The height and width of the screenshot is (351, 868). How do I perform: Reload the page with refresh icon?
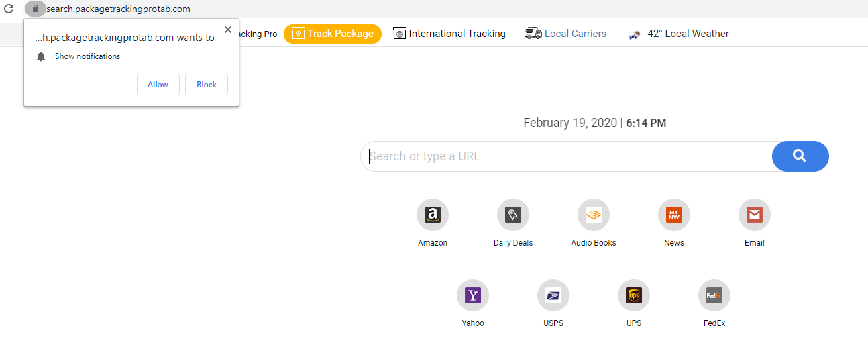click(x=9, y=9)
